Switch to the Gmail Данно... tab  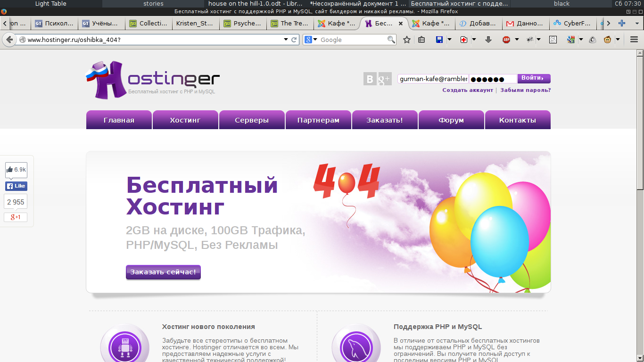tap(523, 23)
